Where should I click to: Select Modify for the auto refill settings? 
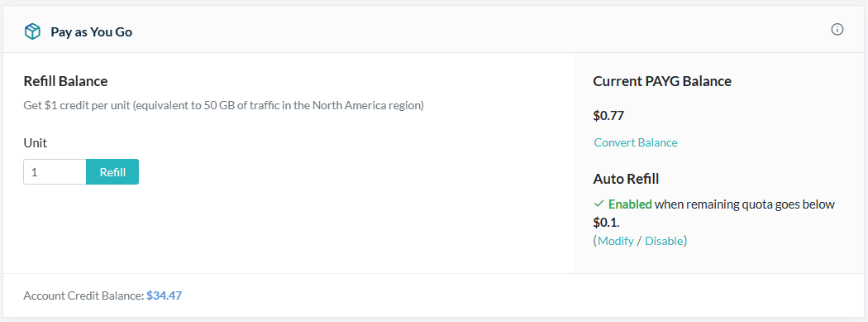[x=616, y=241]
